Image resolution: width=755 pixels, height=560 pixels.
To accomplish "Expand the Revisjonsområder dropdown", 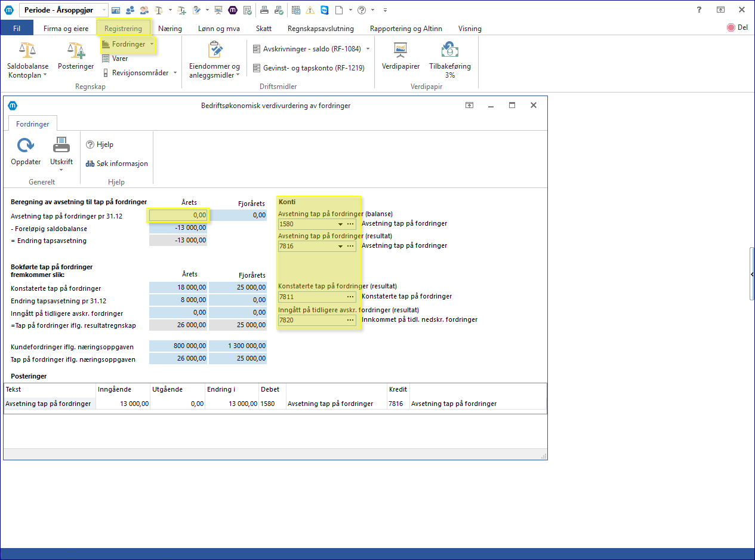I will [175, 73].
